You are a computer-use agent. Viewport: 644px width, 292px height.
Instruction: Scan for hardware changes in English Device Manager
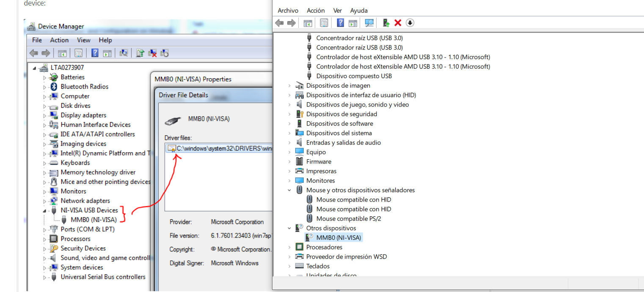pos(124,53)
